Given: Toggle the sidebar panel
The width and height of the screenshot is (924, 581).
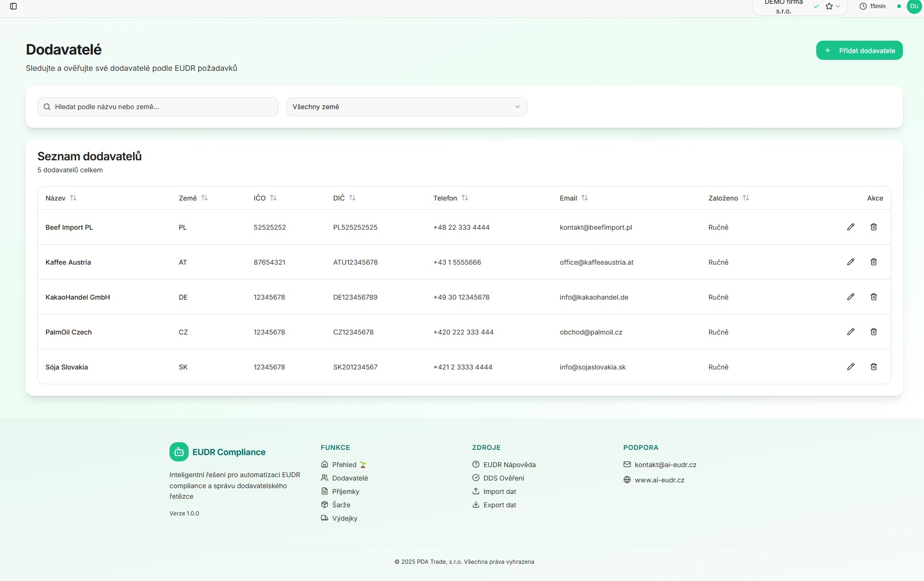Looking at the screenshot, I should click(x=14, y=7).
